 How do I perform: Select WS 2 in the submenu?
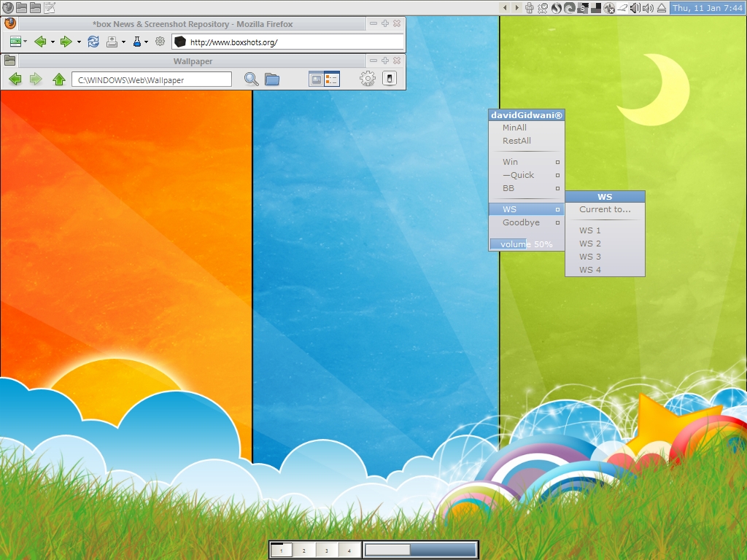click(605, 244)
